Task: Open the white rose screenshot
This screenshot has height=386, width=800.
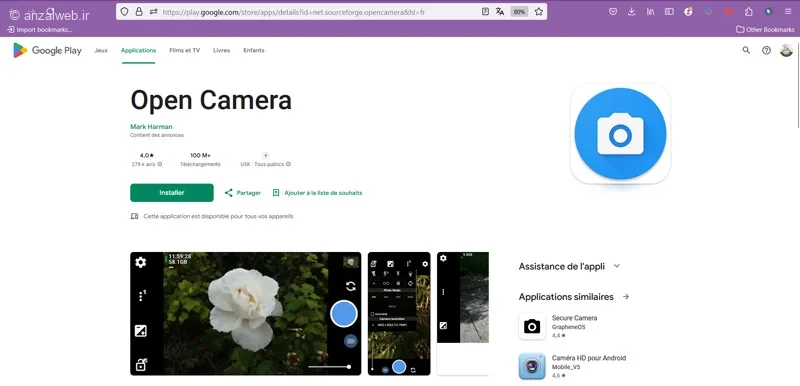Action: [x=245, y=314]
